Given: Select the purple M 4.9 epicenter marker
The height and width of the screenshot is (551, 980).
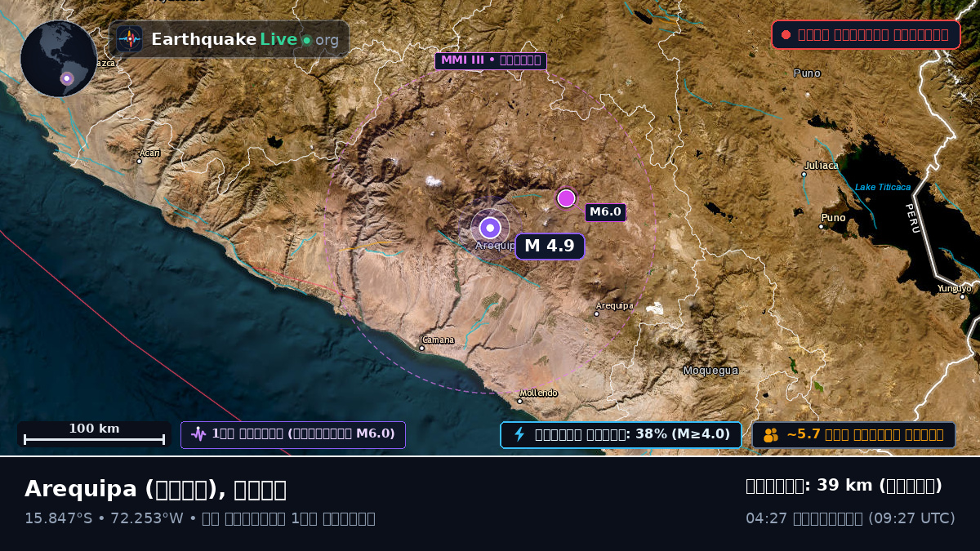Looking at the screenshot, I should tap(490, 228).
